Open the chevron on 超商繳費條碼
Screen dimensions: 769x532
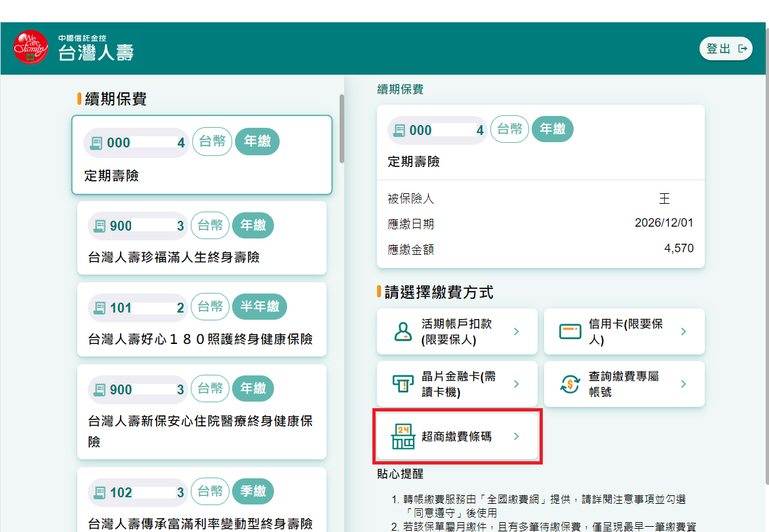pyautogui.click(x=517, y=436)
